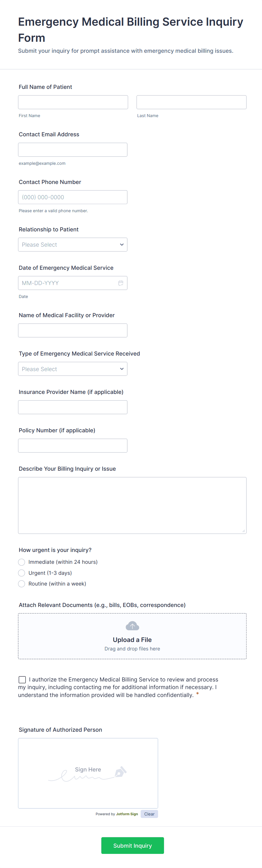Click the Medical Facility or Provider field
The image size is (262, 868).
(73, 330)
